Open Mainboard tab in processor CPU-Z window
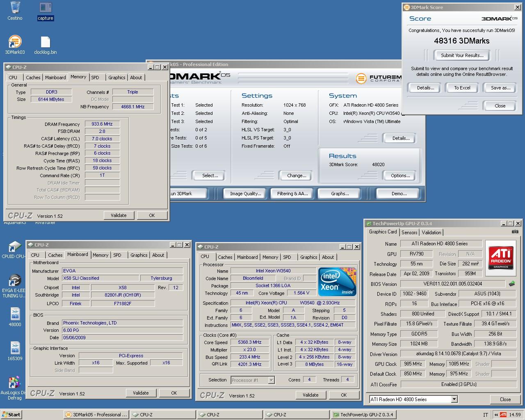 pyautogui.click(x=247, y=257)
